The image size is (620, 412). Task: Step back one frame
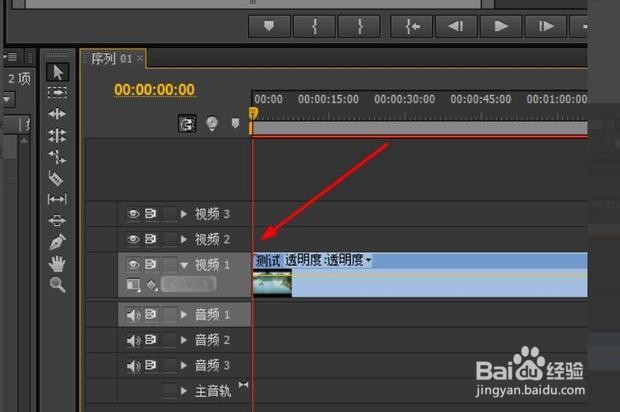click(456, 26)
